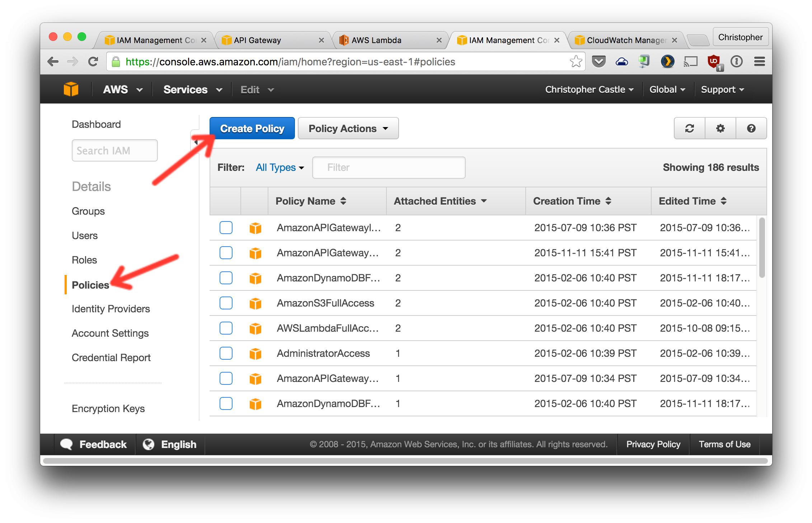Open the settings gear icon
Image resolution: width=812 pixels, height=523 pixels.
720,129
